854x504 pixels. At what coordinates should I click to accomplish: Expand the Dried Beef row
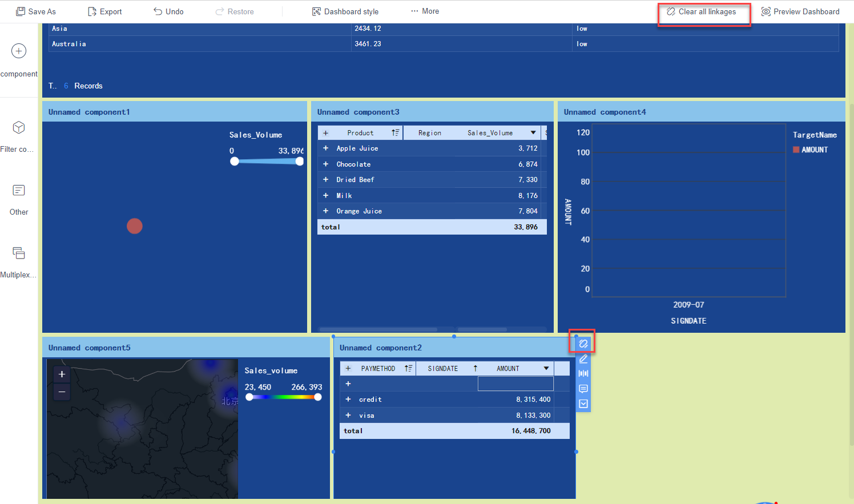(326, 180)
